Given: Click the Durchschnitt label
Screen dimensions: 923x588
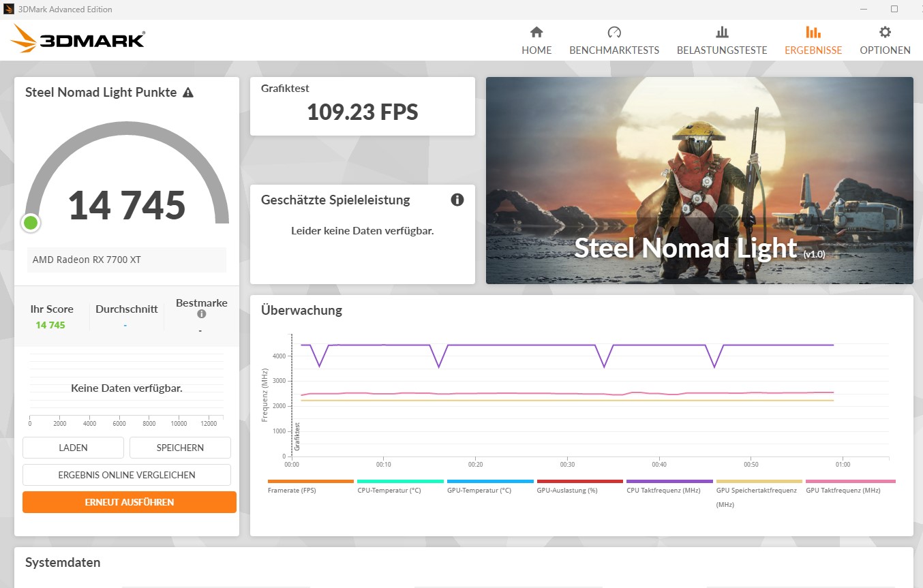Looking at the screenshot, I should [127, 309].
